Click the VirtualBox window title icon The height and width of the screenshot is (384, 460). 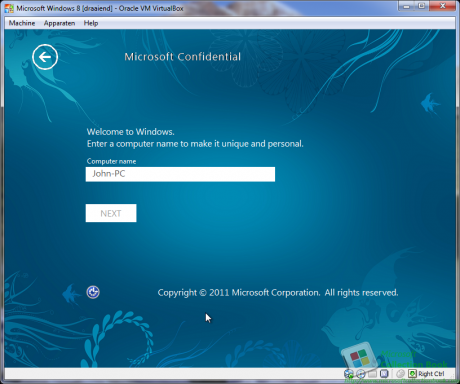tap(9, 8)
